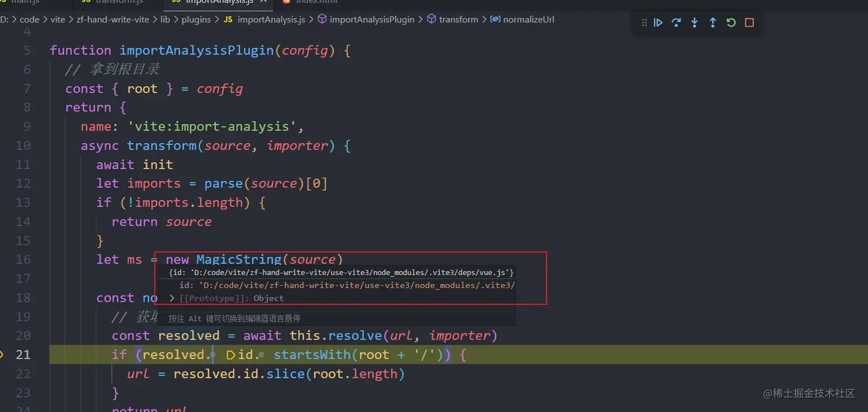Click line number 20 in the gutter
The height and width of the screenshot is (412, 868).
tap(23, 336)
